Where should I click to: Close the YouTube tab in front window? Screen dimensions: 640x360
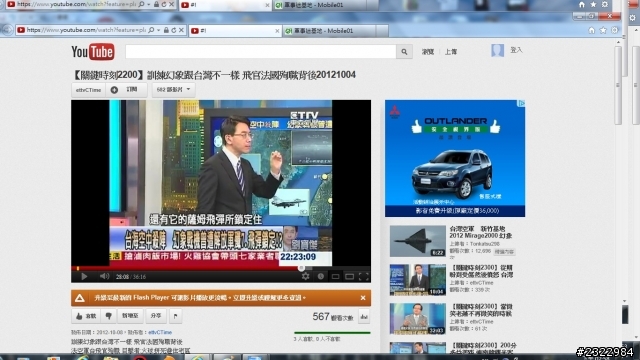coord(277,31)
